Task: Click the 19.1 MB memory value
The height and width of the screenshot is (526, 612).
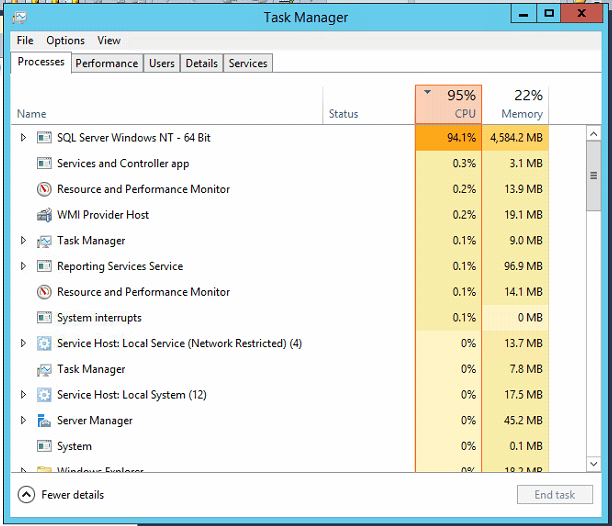Action: (523, 215)
